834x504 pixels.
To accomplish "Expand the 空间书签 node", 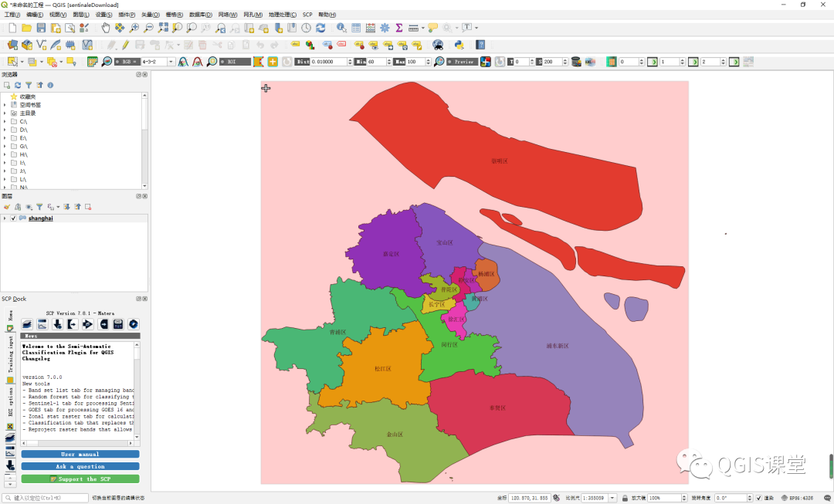I will click(5, 105).
